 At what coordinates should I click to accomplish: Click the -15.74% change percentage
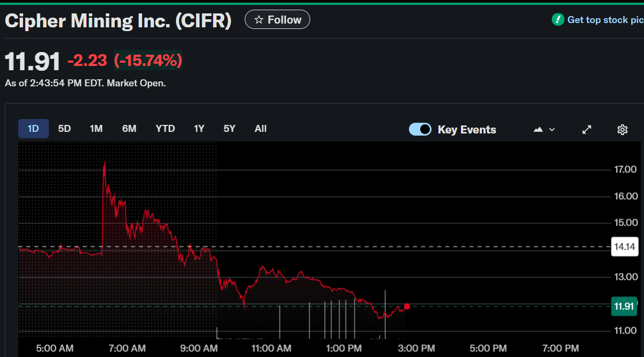point(148,61)
